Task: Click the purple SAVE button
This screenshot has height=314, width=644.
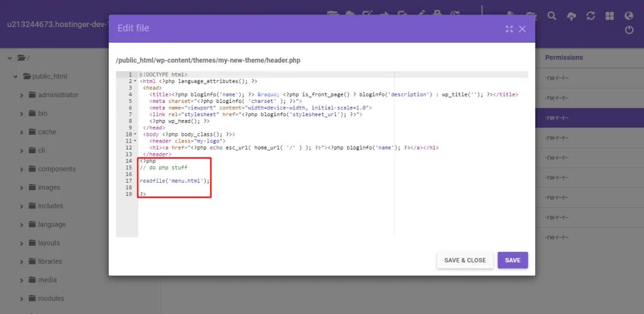Action: coord(513,260)
